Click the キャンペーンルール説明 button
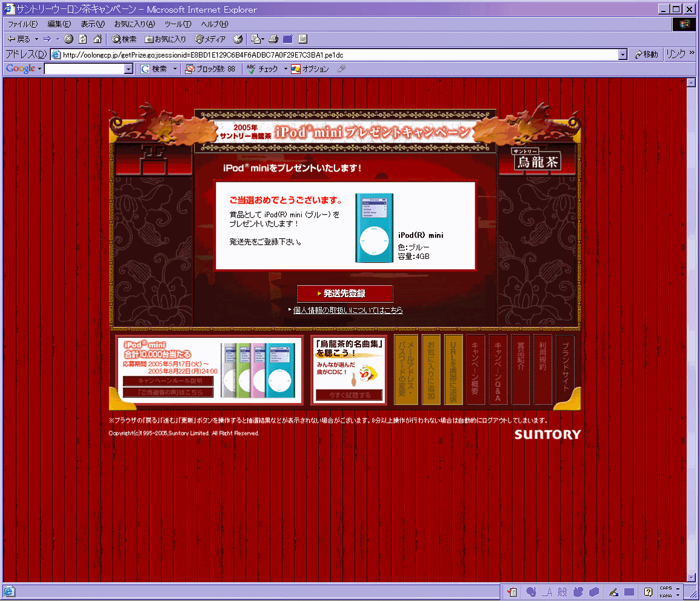700x601 pixels. 168,381
